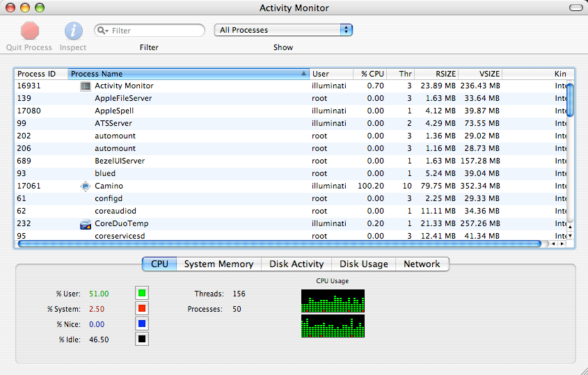The width and height of the screenshot is (588, 375).
Task: Select the Camino process name
Action: 109,186
